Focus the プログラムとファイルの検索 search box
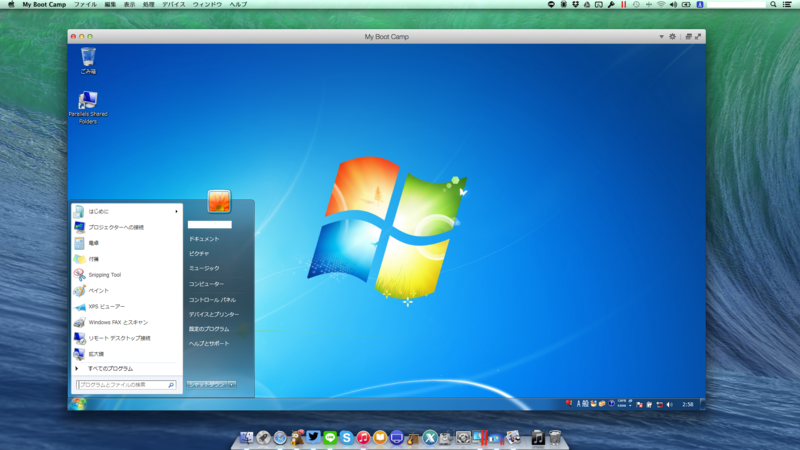800x450 pixels. coord(126,385)
